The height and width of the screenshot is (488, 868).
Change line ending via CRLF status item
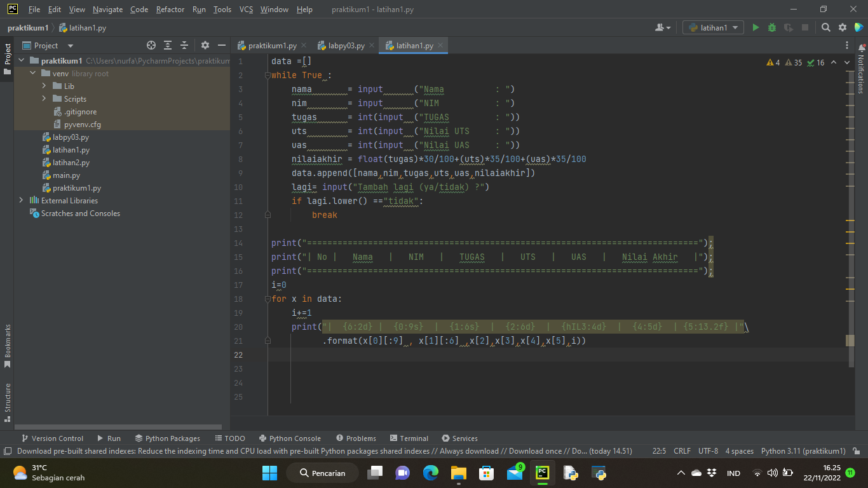(681, 451)
